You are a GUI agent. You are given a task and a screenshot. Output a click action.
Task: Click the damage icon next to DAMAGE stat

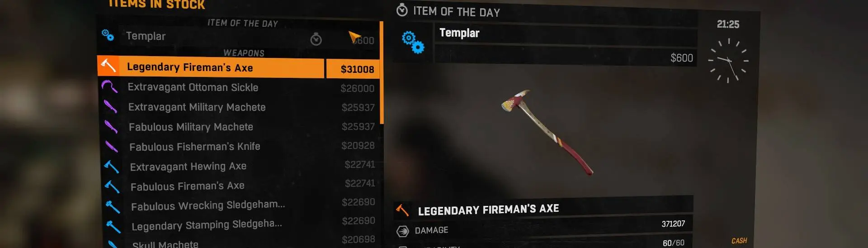pos(402,231)
